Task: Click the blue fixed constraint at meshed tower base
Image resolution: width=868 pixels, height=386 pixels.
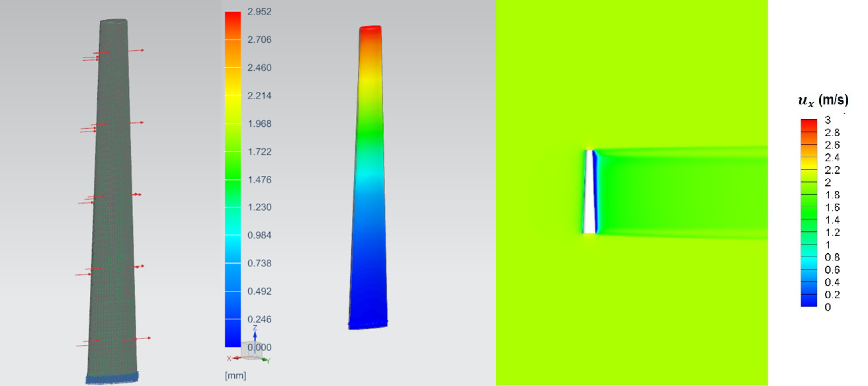Action: (x=111, y=377)
